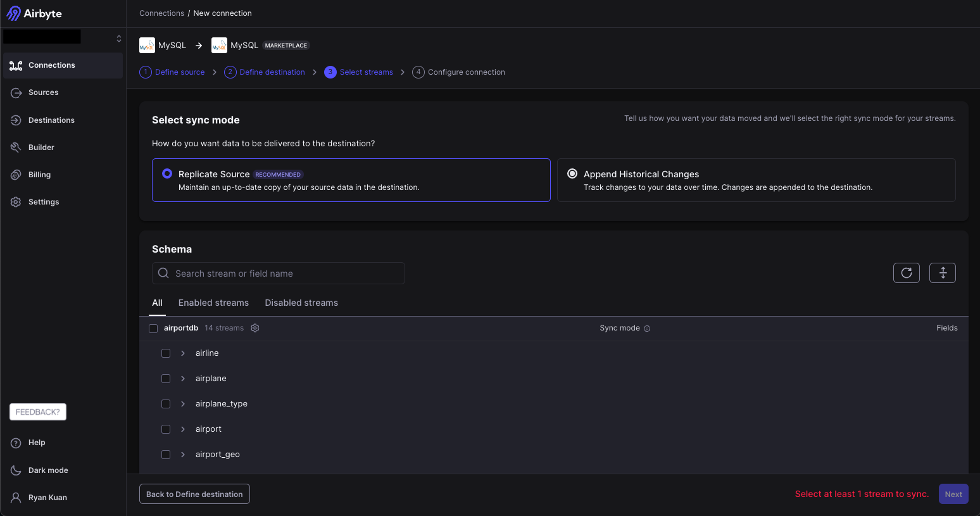
Task: Switch to the Enabled streams tab
Action: point(213,303)
